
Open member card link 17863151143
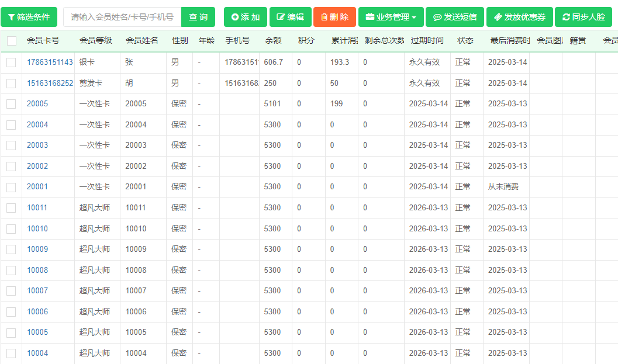click(50, 63)
